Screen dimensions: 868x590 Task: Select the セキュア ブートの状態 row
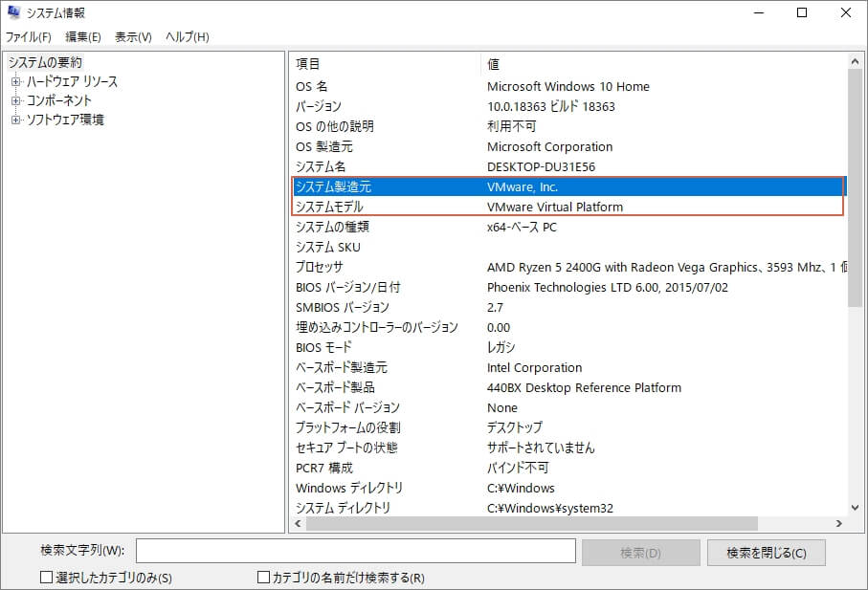click(568, 448)
